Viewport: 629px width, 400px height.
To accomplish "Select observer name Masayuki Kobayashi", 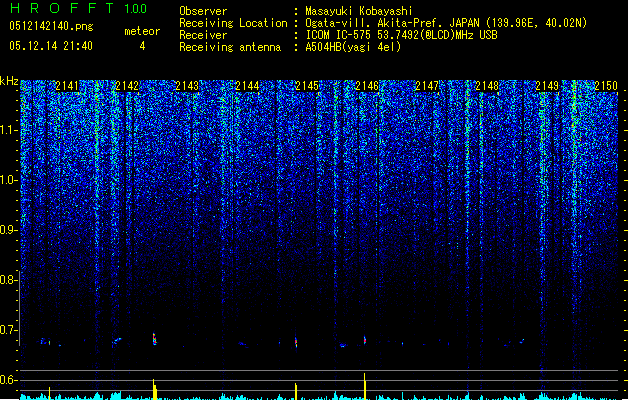I will point(359,11).
